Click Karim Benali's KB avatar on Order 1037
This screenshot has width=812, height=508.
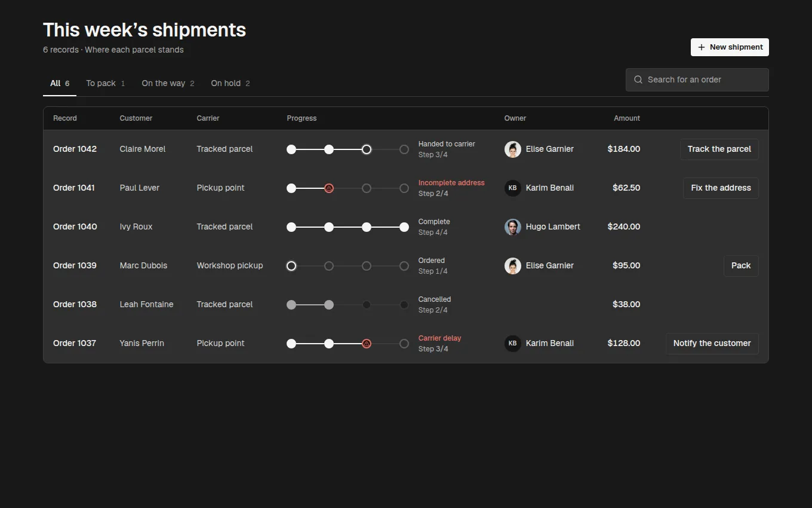513,344
